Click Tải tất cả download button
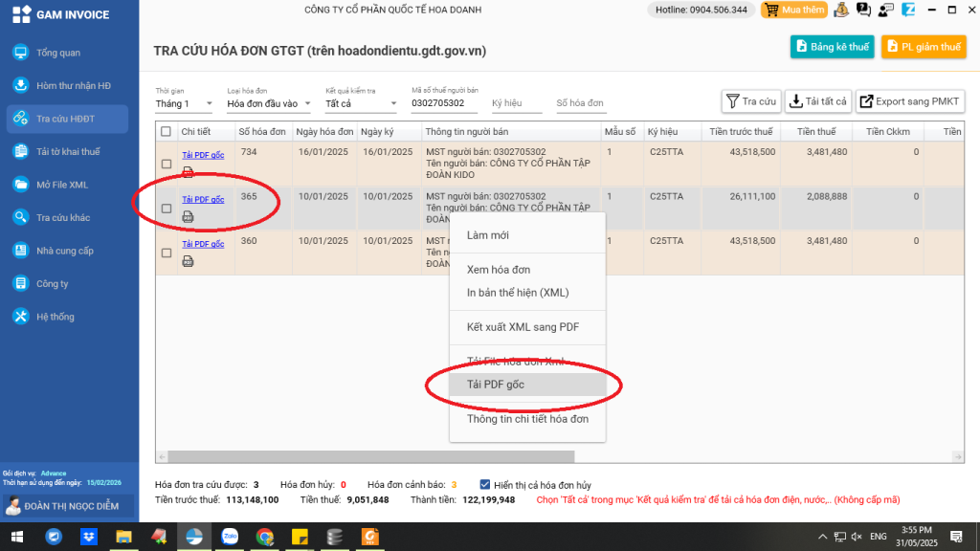Viewport: 980px width, 551px height. click(x=817, y=101)
